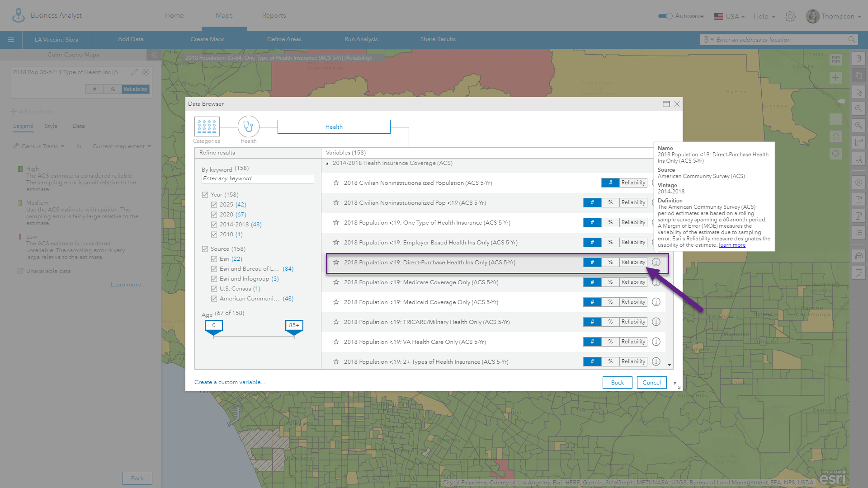Select the pointer select tool on map toolbar
The height and width of the screenshot is (488, 868).
click(x=859, y=92)
